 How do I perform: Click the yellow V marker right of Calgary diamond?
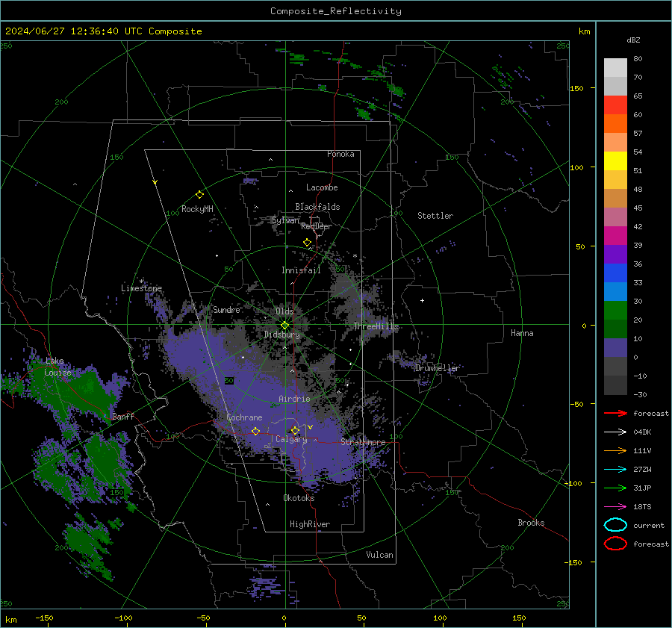point(310,427)
